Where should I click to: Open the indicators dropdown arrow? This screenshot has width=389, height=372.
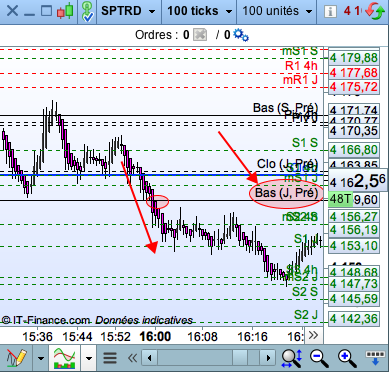tap(89, 359)
